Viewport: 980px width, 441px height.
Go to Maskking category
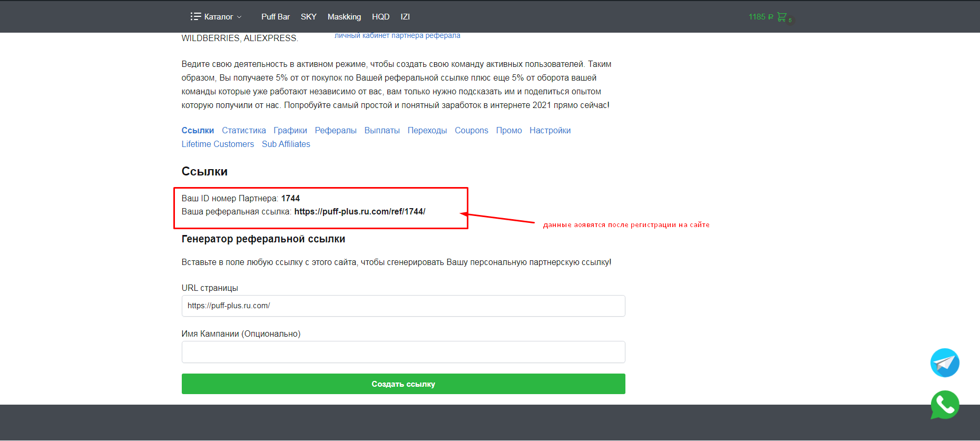(344, 17)
